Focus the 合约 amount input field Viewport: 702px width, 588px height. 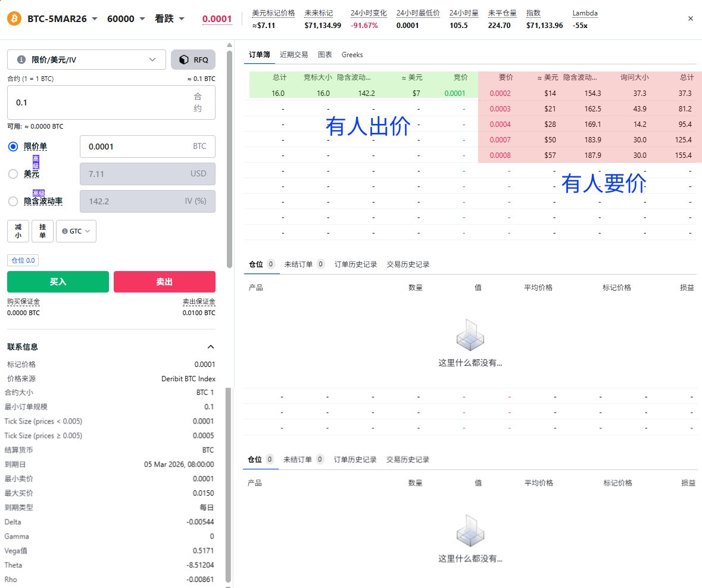[111, 102]
